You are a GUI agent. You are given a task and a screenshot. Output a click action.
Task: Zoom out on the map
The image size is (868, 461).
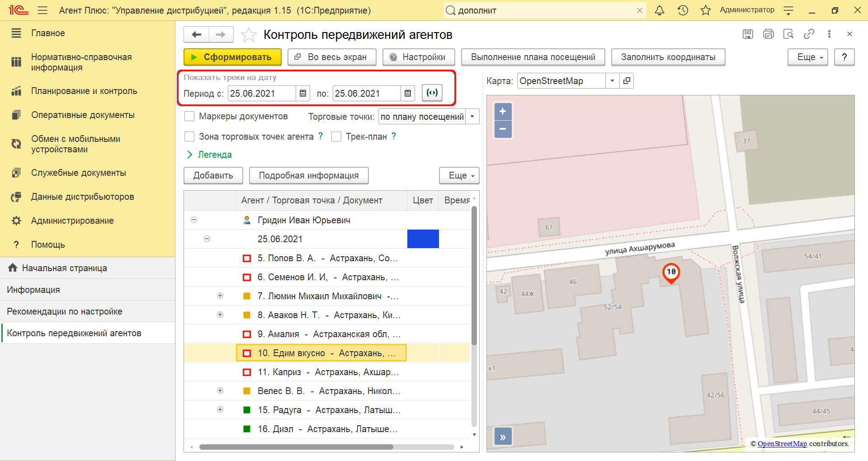(x=503, y=129)
